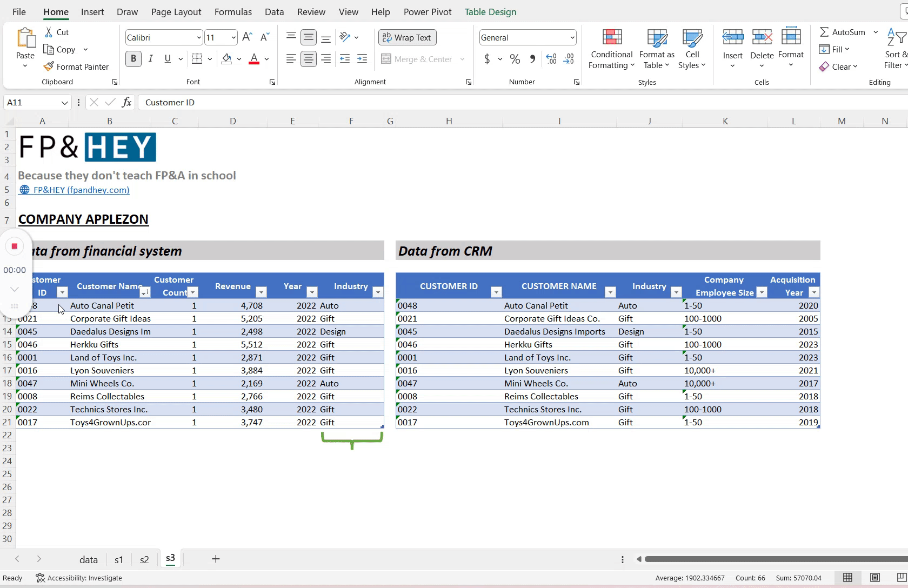Open the File tab
908x588 pixels.
19,12
